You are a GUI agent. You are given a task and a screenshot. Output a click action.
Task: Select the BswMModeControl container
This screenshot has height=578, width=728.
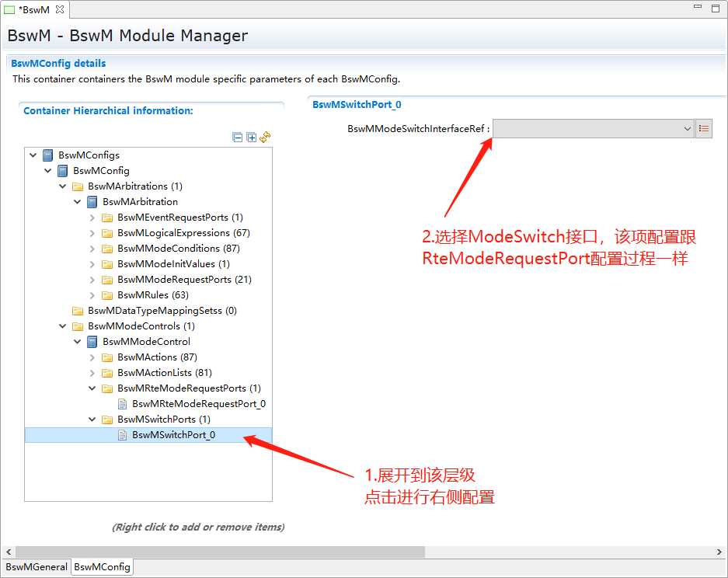tap(146, 342)
